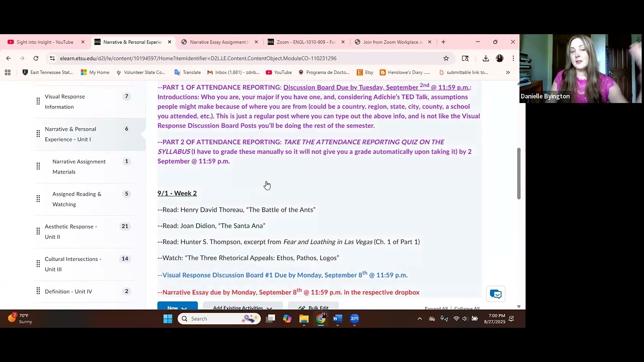The image size is (644, 362).
Task: Select Narrative & Personal Experience - Unit I
Action: click(70, 134)
